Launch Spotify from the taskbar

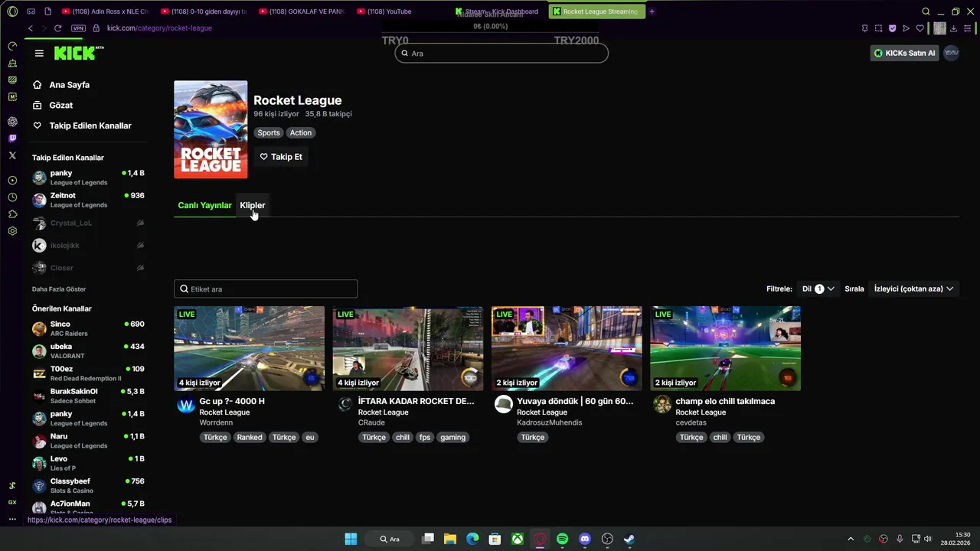563,539
